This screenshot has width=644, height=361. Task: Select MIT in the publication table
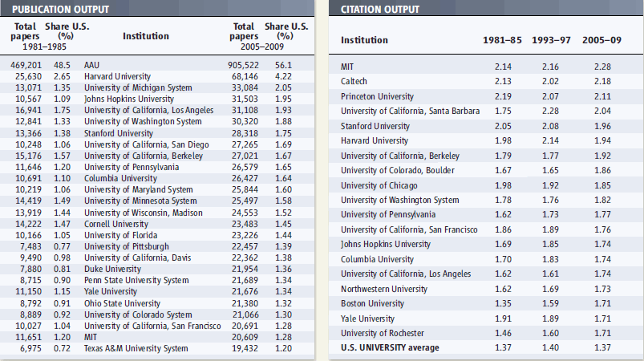tap(91, 337)
